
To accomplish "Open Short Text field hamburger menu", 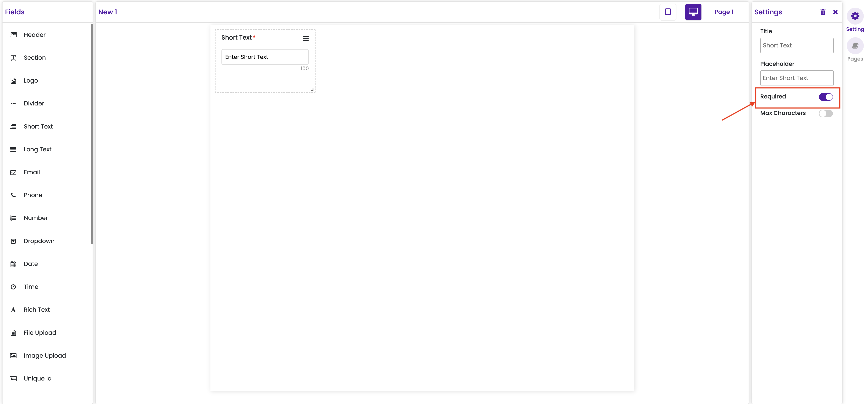I will (x=306, y=38).
